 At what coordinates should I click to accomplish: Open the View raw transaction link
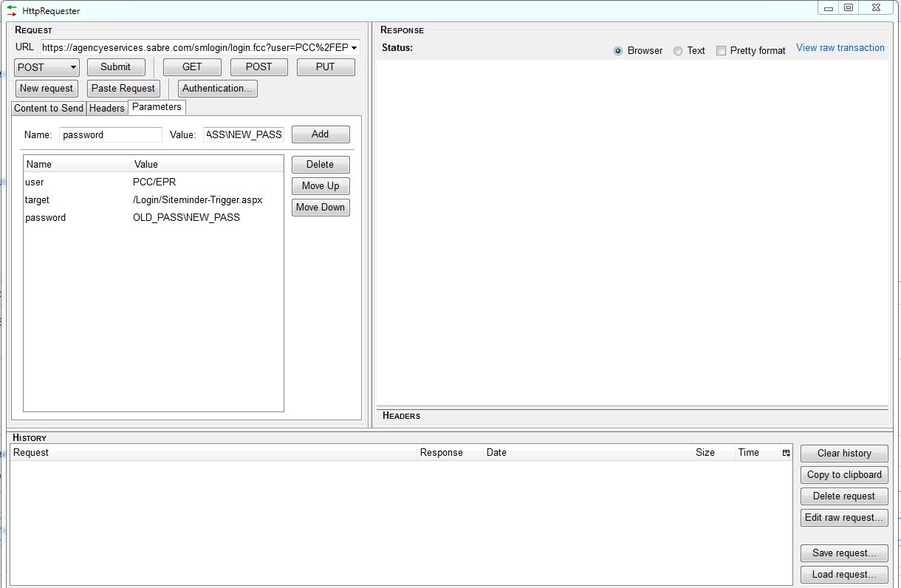840,48
